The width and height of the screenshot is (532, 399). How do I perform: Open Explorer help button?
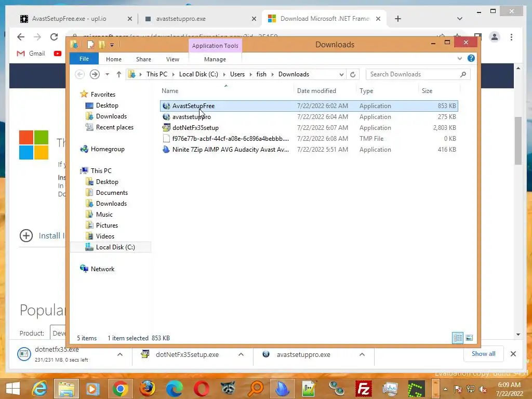471,58
